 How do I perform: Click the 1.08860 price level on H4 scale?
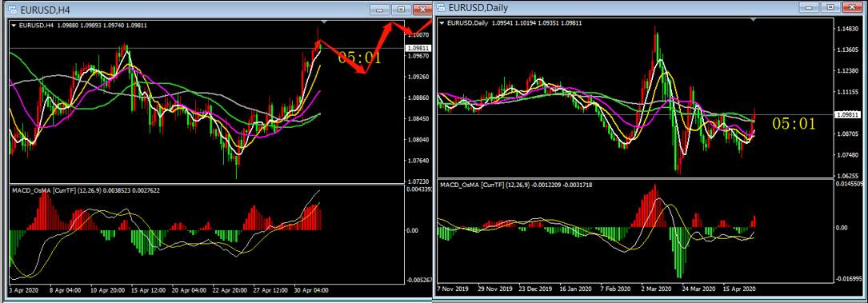(x=418, y=98)
